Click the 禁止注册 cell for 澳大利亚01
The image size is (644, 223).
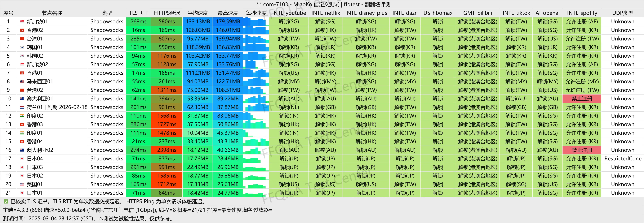pos(582,99)
